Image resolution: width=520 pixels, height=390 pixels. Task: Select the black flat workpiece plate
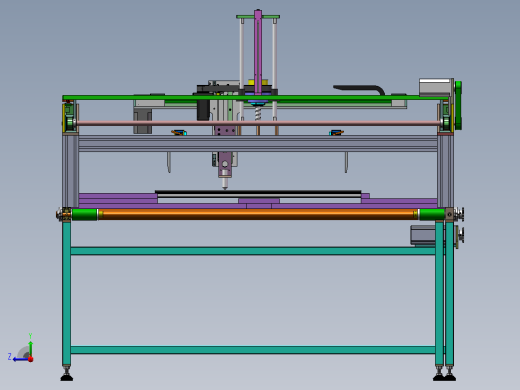[258, 192]
